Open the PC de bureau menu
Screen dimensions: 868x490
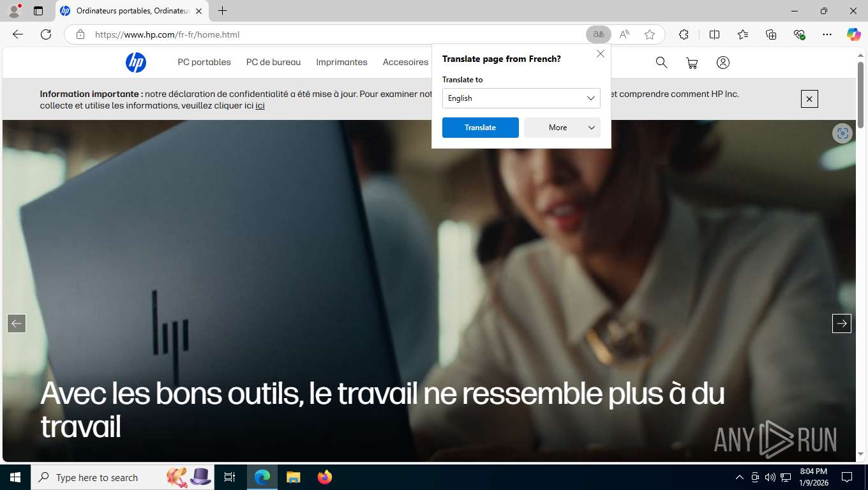[x=273, y=62]
